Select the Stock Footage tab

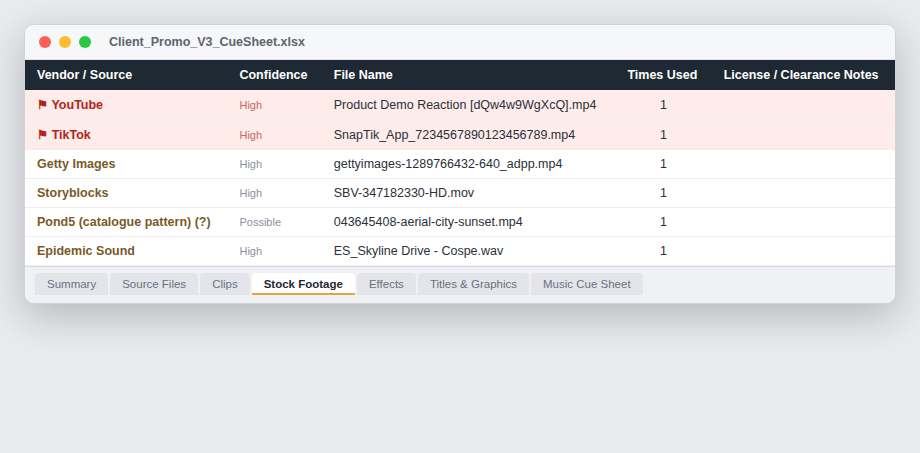pos(303,284)
